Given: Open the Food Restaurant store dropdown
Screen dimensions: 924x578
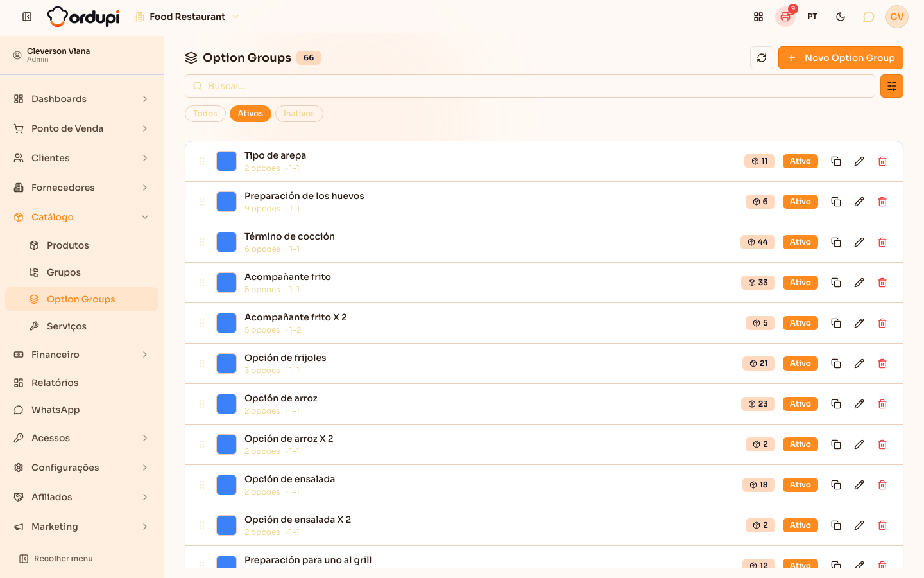Looking at the screenshot, I should point(187,17).
